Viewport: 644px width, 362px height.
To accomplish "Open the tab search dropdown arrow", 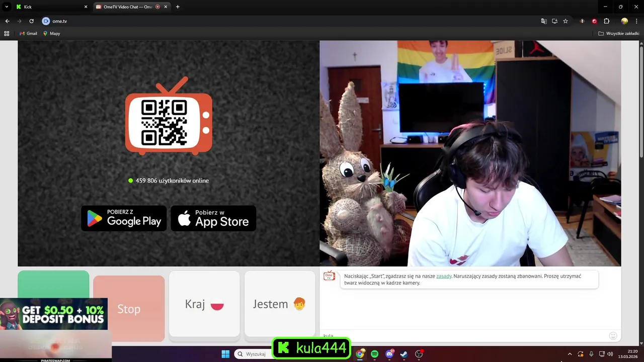I will pos(7,7).
